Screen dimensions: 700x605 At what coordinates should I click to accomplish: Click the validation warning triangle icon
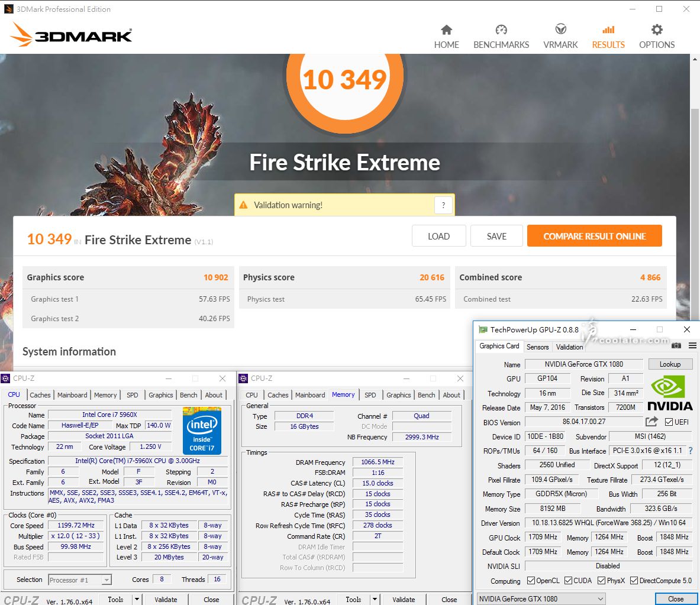(x=243, y=205)
